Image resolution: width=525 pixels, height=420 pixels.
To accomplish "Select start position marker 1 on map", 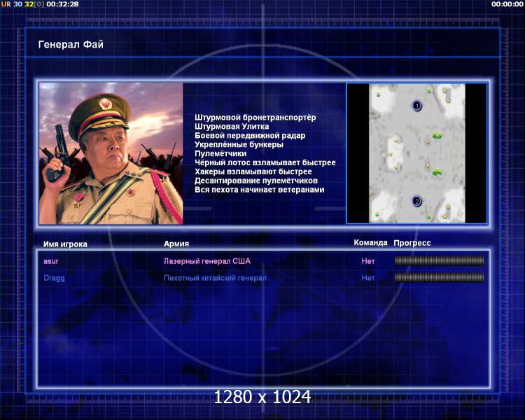I will tap(417, 106).
